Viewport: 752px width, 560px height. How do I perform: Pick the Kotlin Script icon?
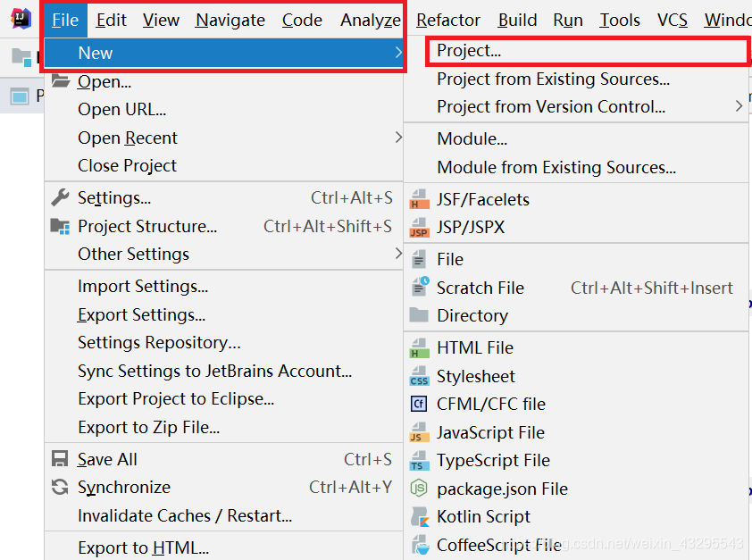point(419,516)
